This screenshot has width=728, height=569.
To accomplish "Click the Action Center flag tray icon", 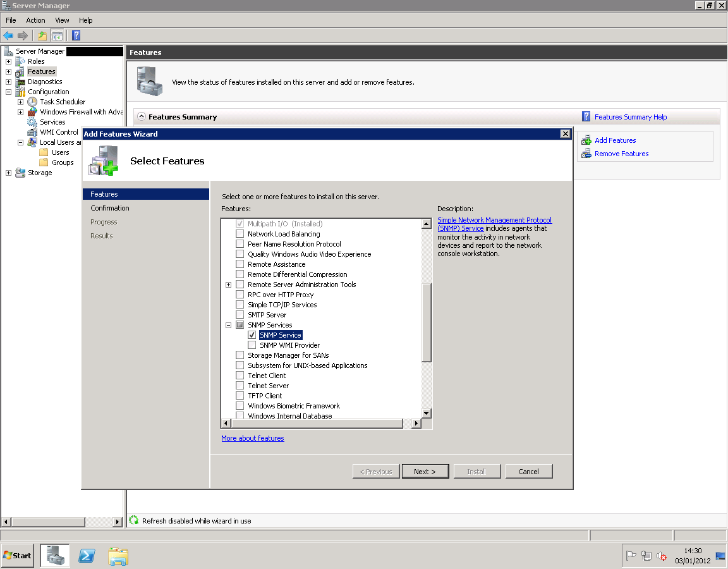I will tap(631, 556).
